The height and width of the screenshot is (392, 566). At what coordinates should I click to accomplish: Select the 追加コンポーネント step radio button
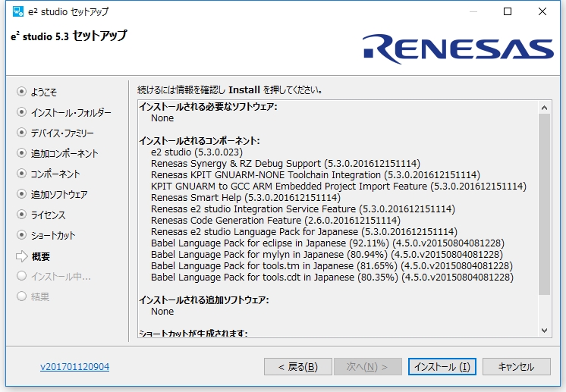[22, 153]
